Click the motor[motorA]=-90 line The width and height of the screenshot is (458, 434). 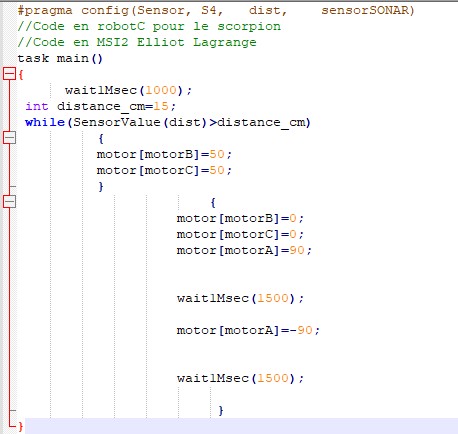(248, 330)
